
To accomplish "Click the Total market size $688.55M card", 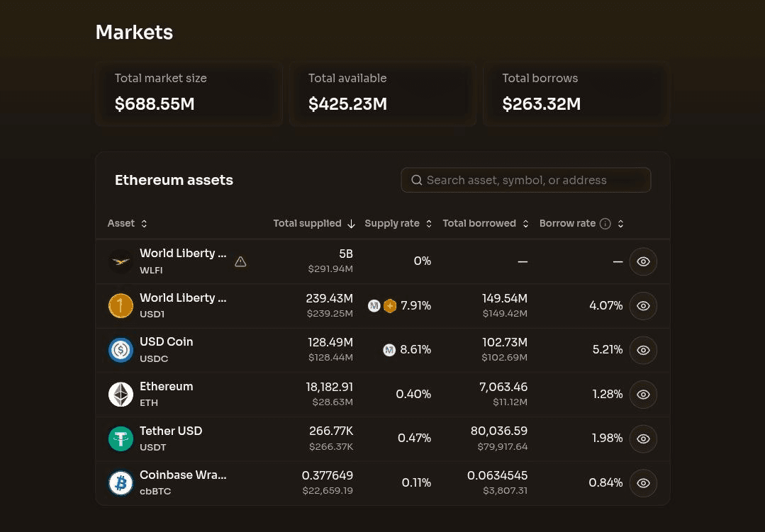I will [x=189, y=94].
